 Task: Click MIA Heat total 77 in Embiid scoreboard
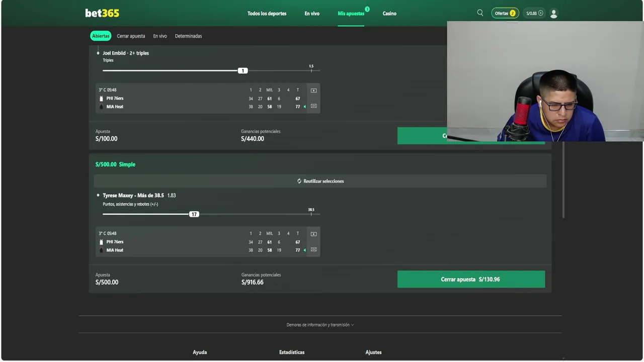click(x=297, y=107)
